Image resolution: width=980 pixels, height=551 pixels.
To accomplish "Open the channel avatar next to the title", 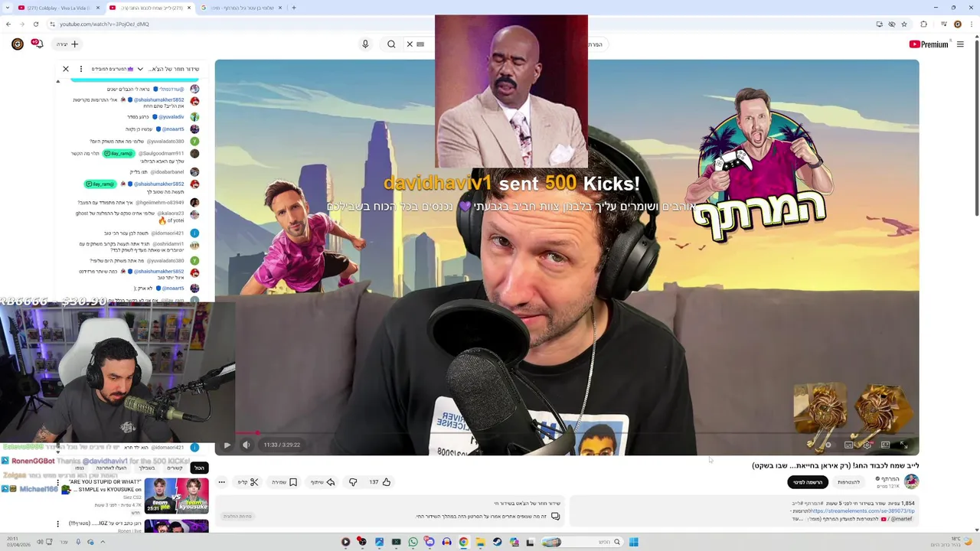I will 911,481.
